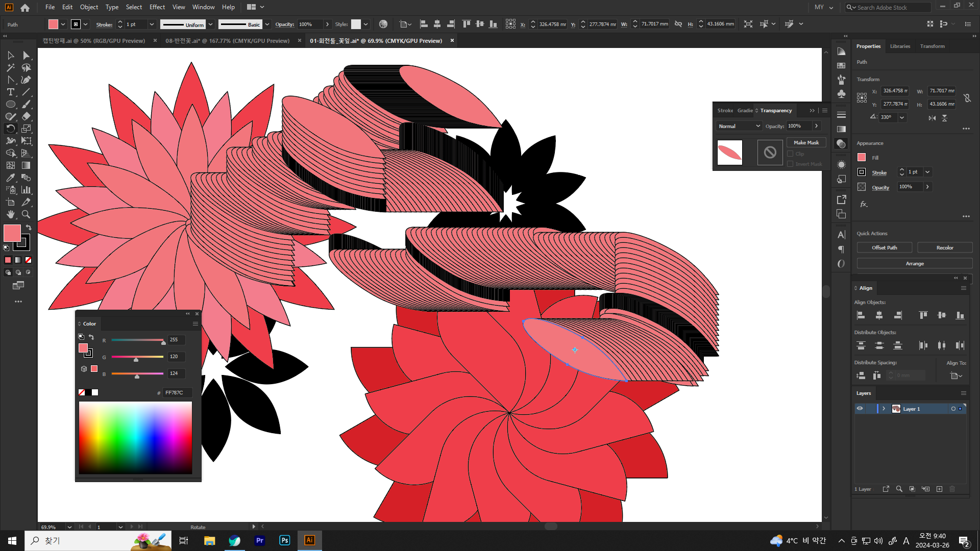Screen dimensions: 980x551
Task: Click the Make Mask button
Action: (x=806, y=143)
